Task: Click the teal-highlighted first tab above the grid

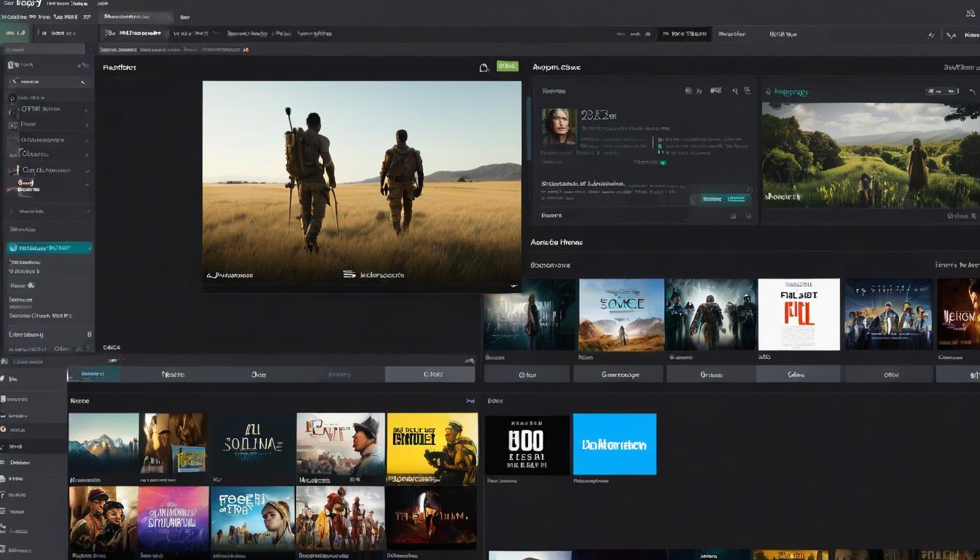Action: coord(94,374)
